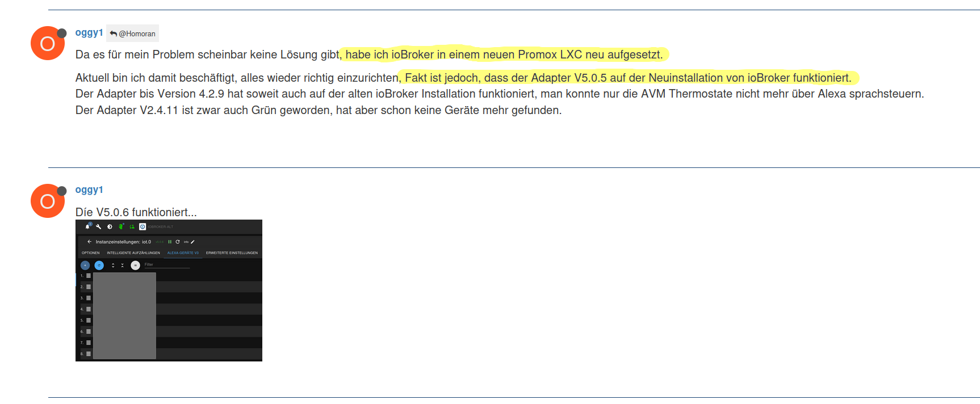
Task: Click green pause icon for iot.0 instance
Action: pos(170,242)
